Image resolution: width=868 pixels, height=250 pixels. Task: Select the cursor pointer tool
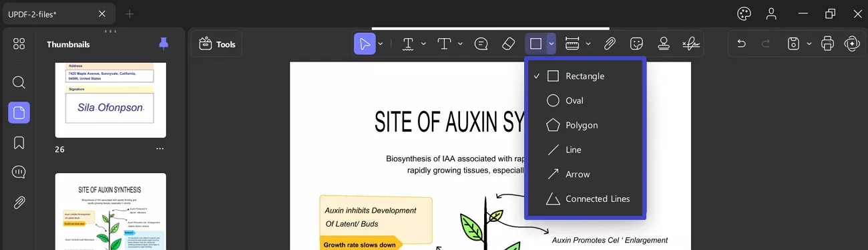[365, 43]
